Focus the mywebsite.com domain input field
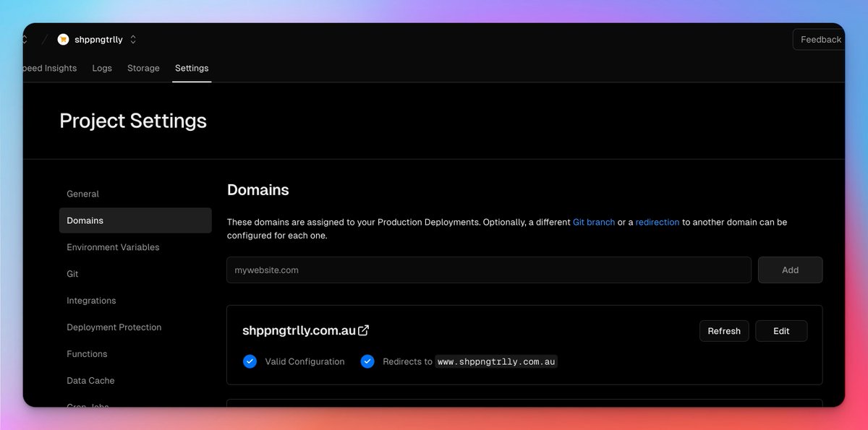The height and width of the screenshot is (430, 868). click(x=489, y=270)
